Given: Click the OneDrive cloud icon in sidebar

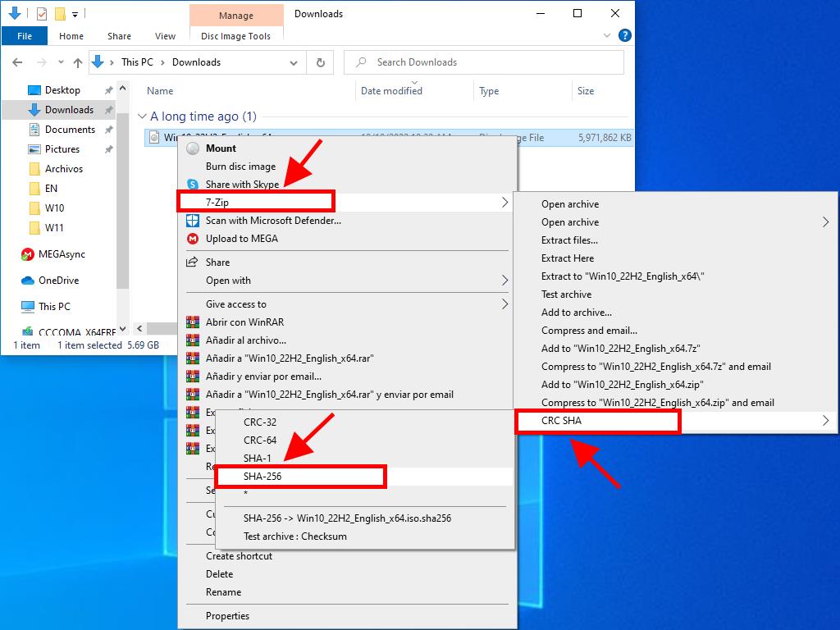Looking at the screenshot, I should [x=27, y=281].
